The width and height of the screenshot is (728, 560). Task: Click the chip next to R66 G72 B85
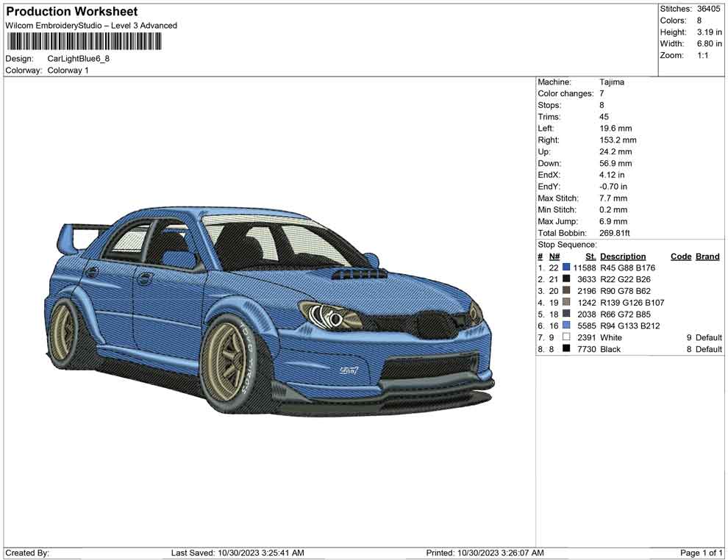[x=565, y=313]
